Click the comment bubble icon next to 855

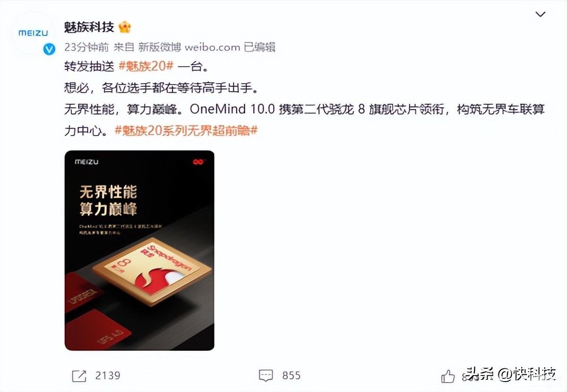(x=266, y=376)
